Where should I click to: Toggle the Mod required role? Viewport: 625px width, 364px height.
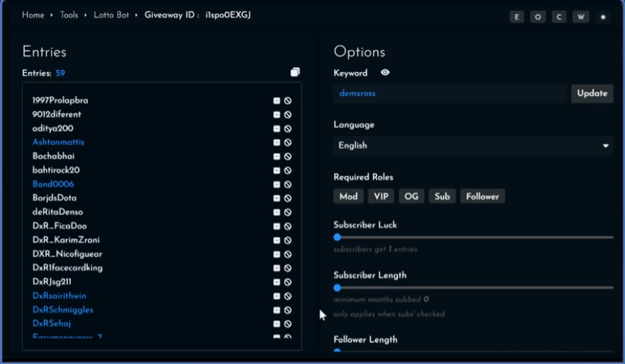click(x=348, y=197)
